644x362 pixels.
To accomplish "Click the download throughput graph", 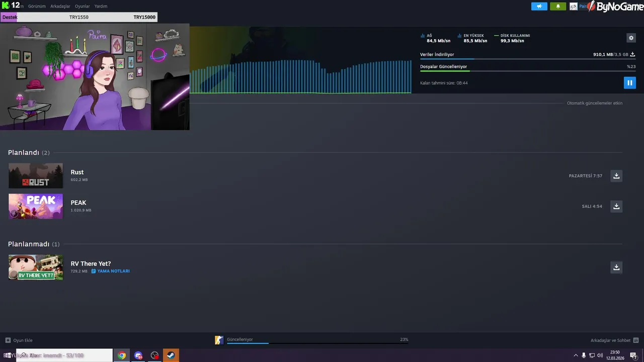I will pos(300,75).
